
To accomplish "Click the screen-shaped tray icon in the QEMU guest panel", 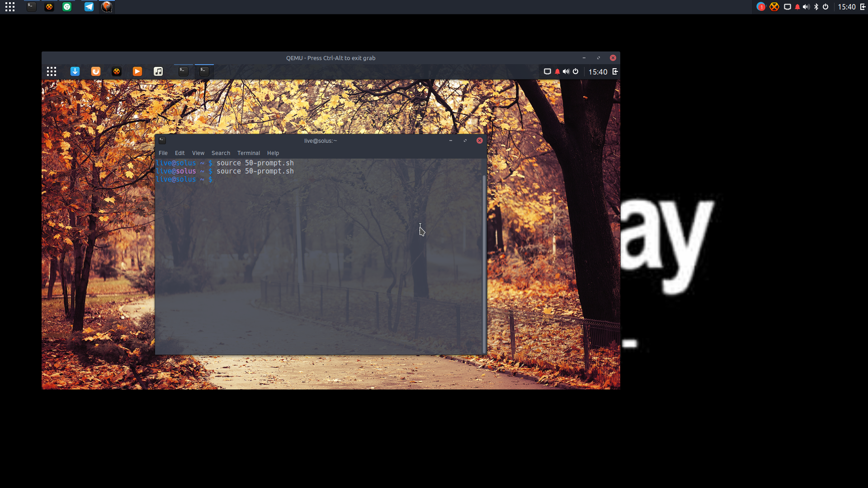I will pos(547,71).
